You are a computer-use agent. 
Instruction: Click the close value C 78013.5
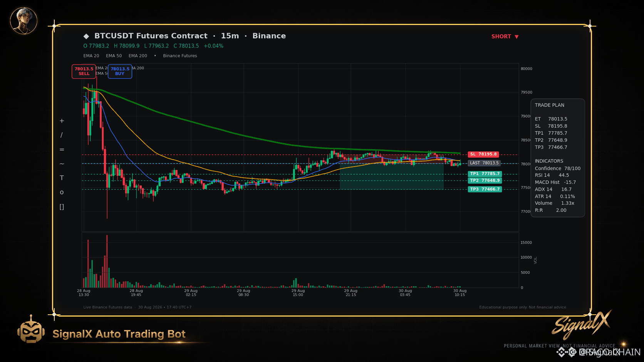pos(186,46)
